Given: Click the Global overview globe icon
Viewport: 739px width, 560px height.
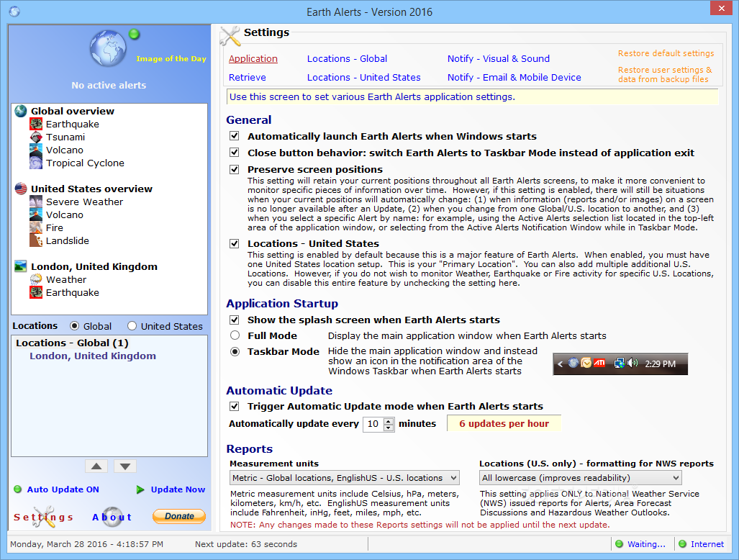Looking at the screenshot, I should click(21, 112).
